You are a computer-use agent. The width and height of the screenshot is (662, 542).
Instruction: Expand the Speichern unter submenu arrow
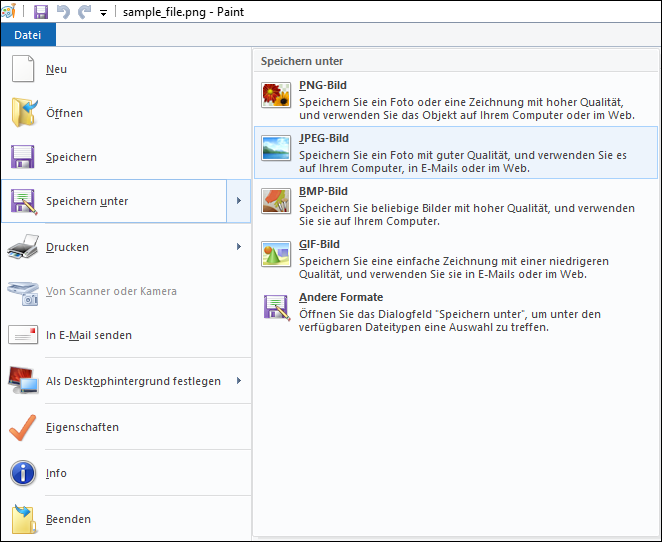click(x=239, y=201)
